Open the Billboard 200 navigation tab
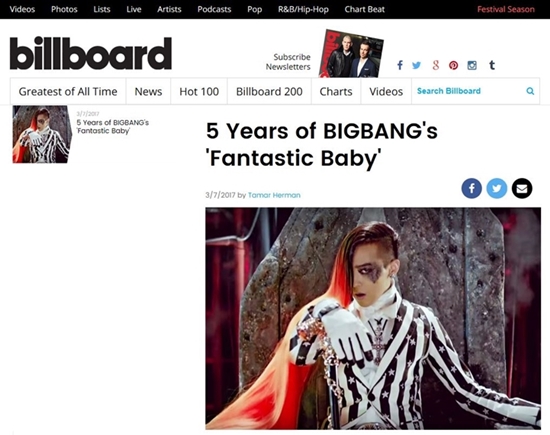This screenshot has width=550, height=435. coord(269,91)
